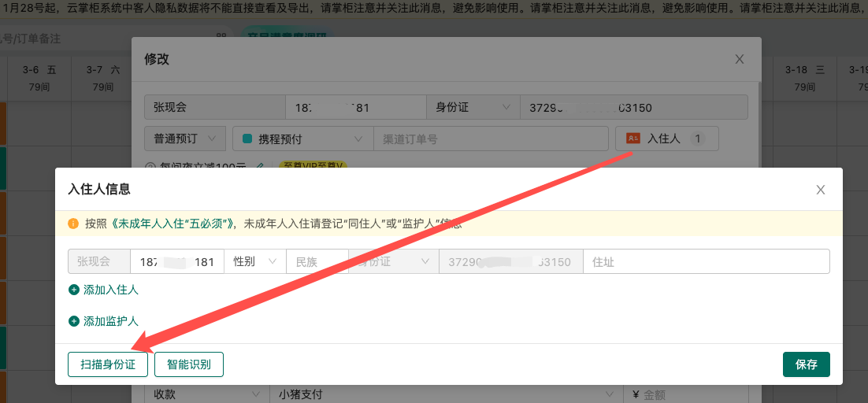868x403 pixels.
Task: Close the 入住人信息 dialog
Action: click(821, 190)
